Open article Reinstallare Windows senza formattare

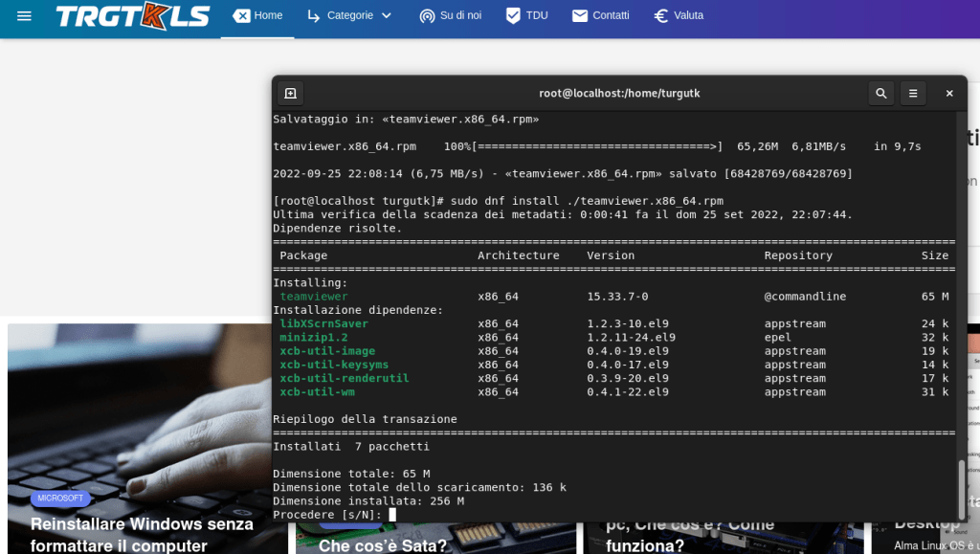pyautogui.click(x=142, y=534)
